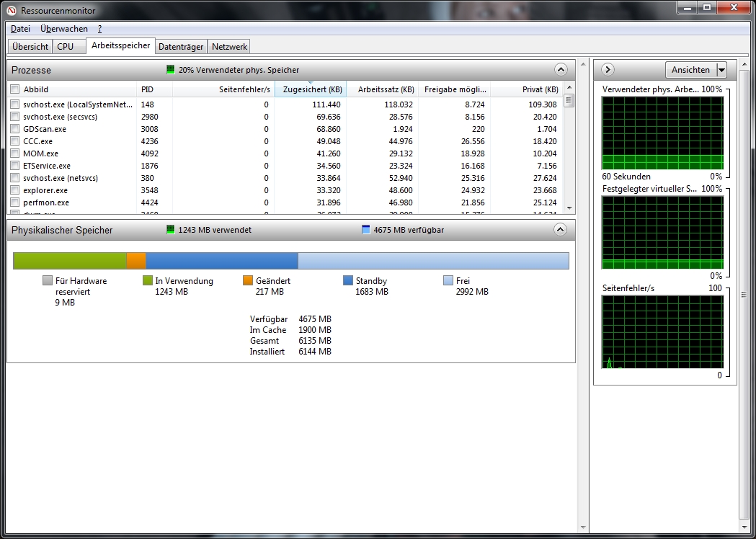Switch to the Netzwerk tab

point(229,47)
